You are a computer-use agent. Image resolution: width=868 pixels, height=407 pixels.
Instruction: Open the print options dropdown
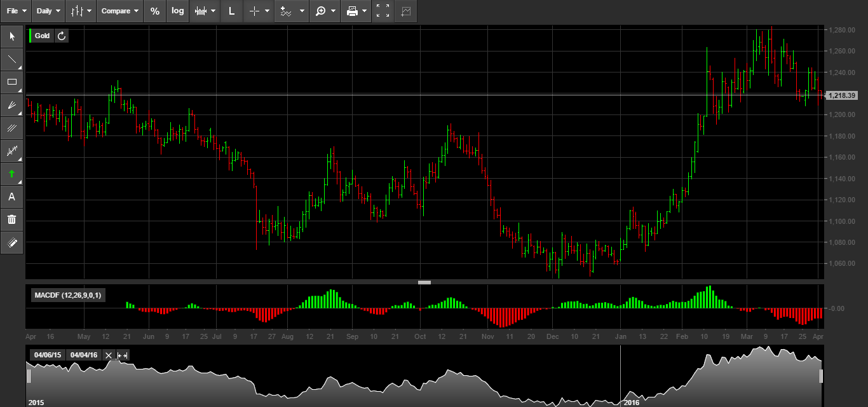click(x=356, y=11)
